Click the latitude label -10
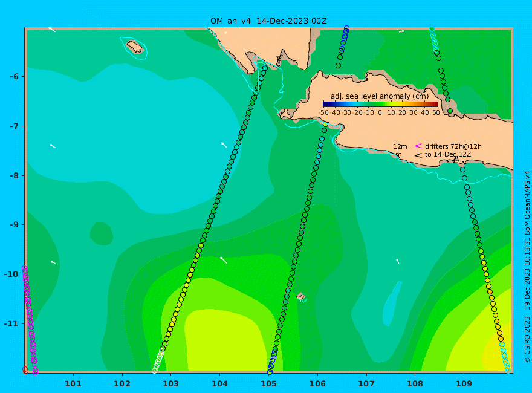The height and width of the screenshot is (393, 532). (x=12, y=274)
